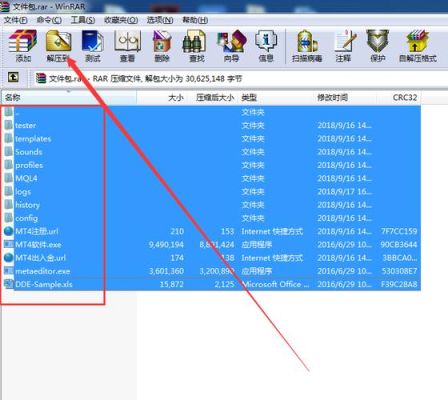Click the 添加 (Add) toolbar icon
Image resolution: width=448 pixels, height=400 pixels.
23,41
